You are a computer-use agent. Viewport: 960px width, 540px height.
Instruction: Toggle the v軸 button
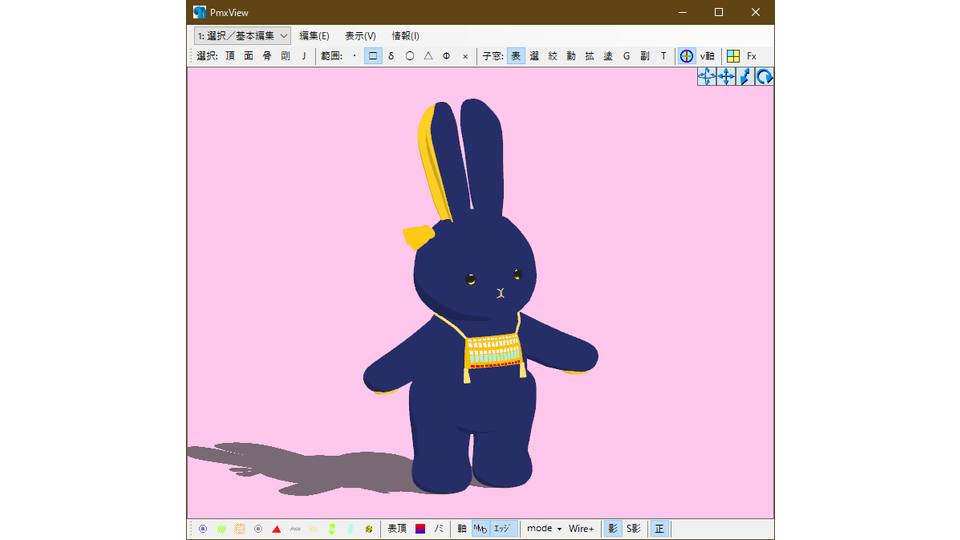point(707,56)
